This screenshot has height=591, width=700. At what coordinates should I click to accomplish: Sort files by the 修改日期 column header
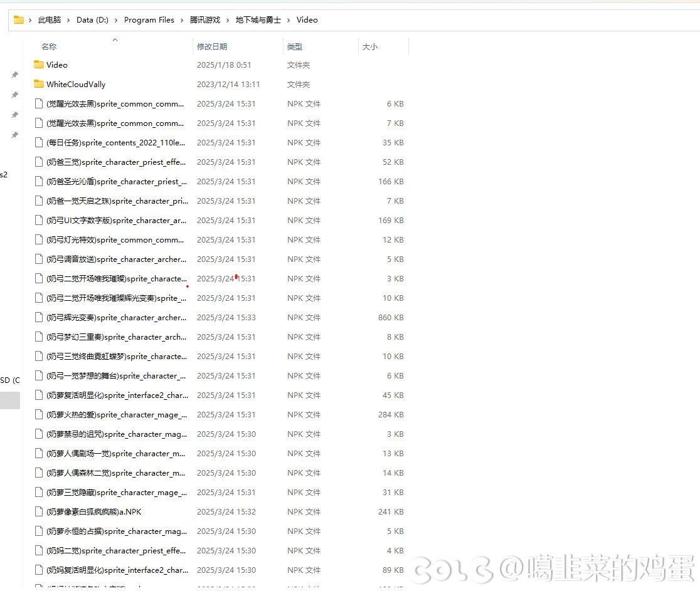click(212, 46)
